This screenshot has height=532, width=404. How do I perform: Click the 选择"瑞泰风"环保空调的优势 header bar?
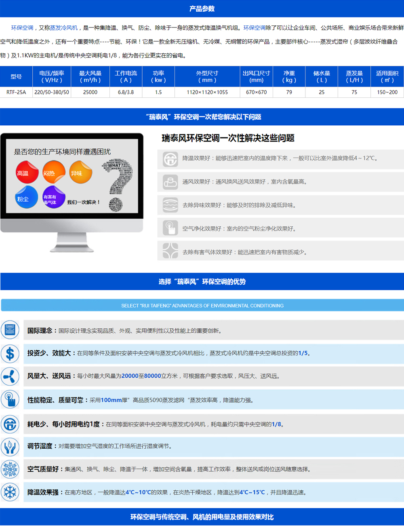pos(202,281)
